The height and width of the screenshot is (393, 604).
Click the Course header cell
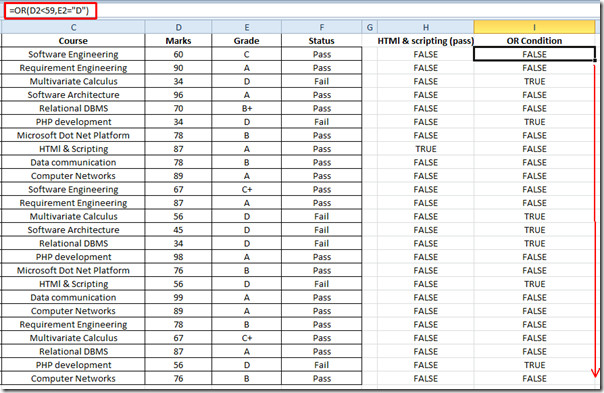[x=73, y=41]
